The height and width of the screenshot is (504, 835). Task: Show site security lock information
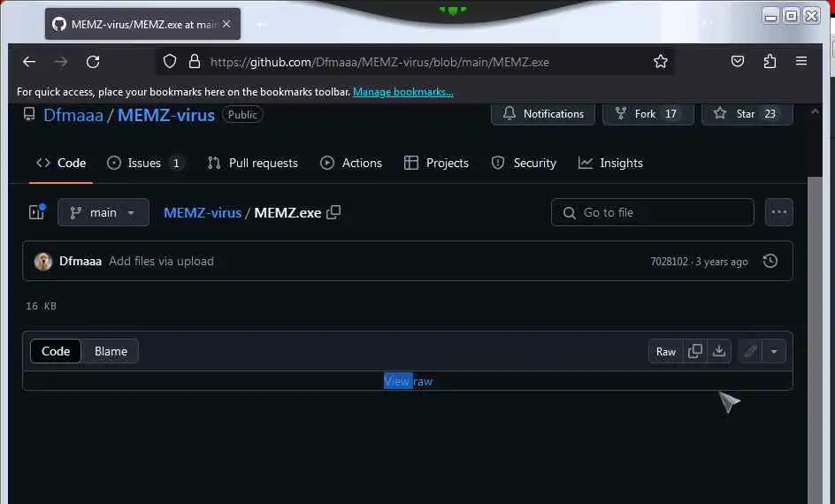(x=195, y=62)
